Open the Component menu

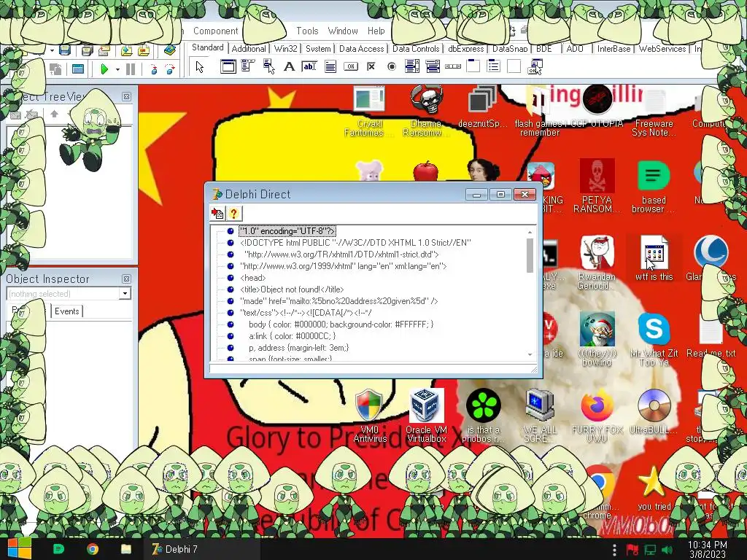[x=215, y=31]
